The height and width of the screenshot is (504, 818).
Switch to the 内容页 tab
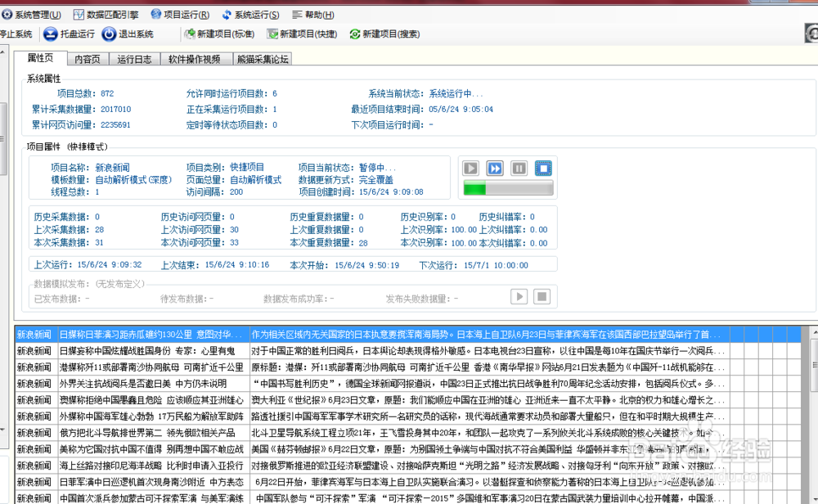pos(87,58)
